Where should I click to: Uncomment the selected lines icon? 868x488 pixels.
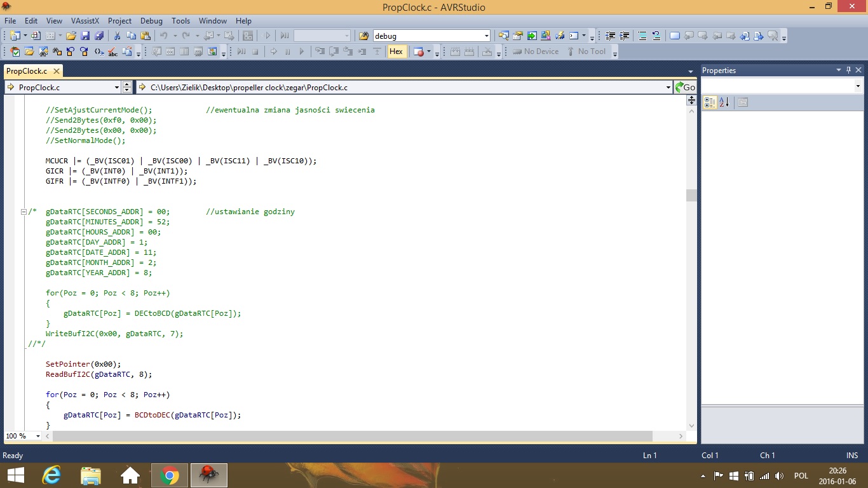pos(656,36)
